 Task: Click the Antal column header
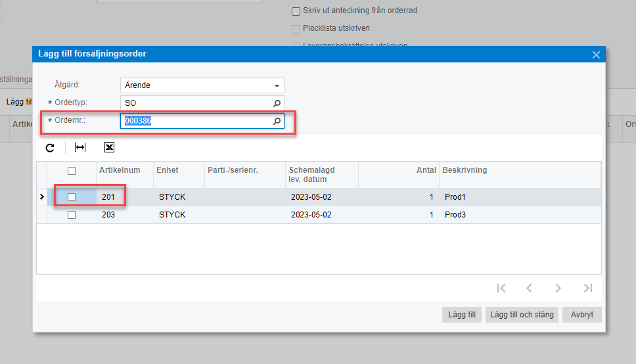click(x=399, y=175)
